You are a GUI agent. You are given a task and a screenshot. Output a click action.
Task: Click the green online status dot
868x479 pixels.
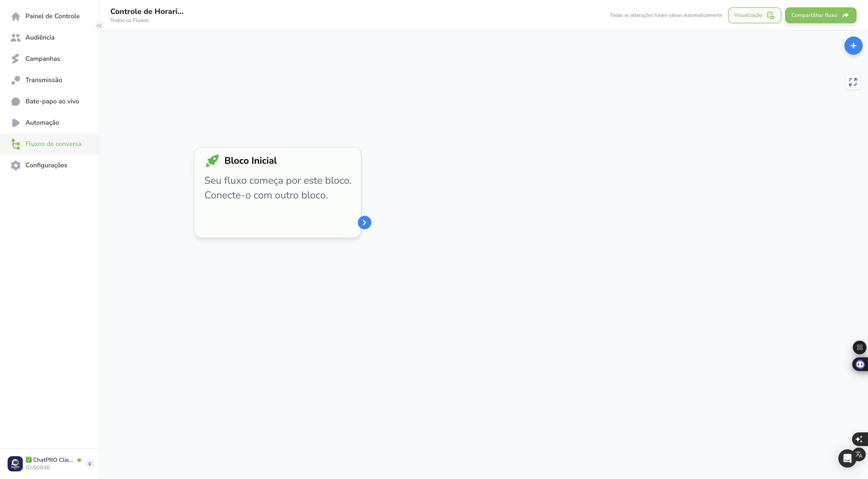79,460
